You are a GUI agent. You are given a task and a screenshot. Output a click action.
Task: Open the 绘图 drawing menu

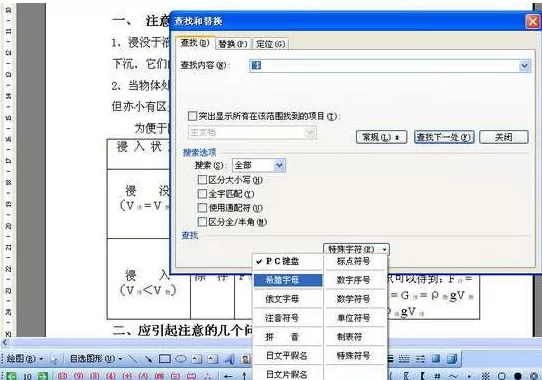[x=25, y=359]
